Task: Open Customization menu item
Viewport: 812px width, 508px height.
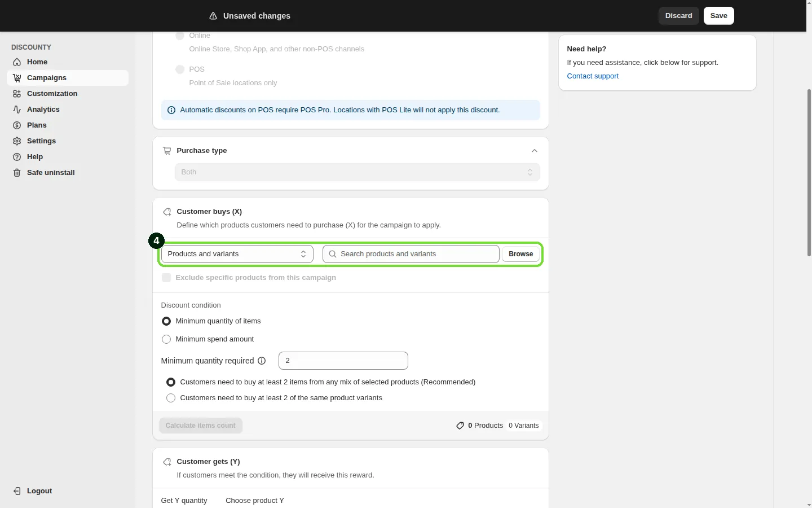Action: pos(68,94)
